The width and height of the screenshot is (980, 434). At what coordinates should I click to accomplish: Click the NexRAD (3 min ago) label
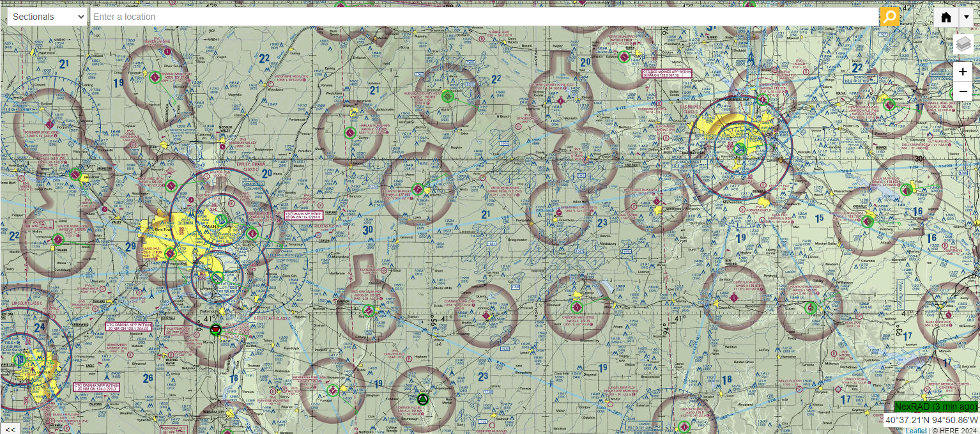coord(936,407)
